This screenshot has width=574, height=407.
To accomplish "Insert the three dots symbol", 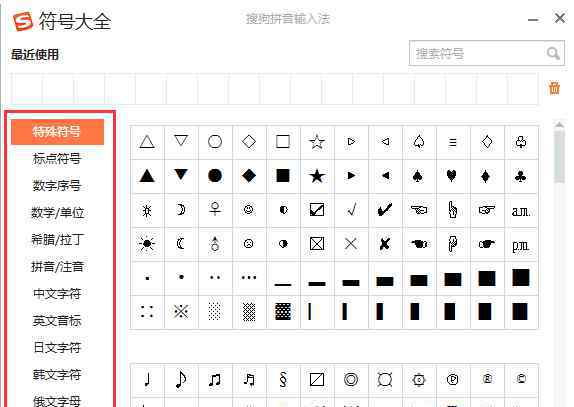I will [249, 278].
